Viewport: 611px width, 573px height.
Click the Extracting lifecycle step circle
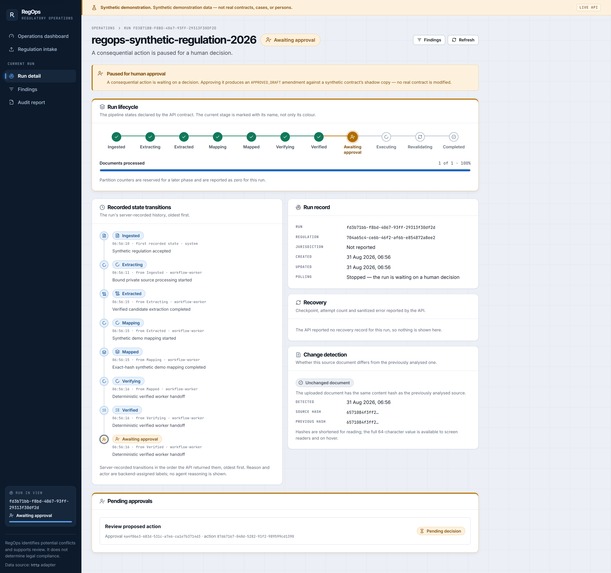(x=150, y=137)
